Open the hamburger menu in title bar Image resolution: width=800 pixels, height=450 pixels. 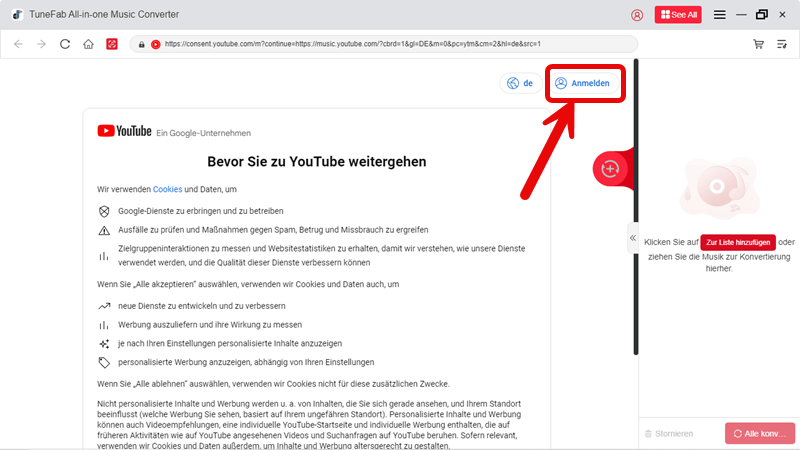point(719,15)
